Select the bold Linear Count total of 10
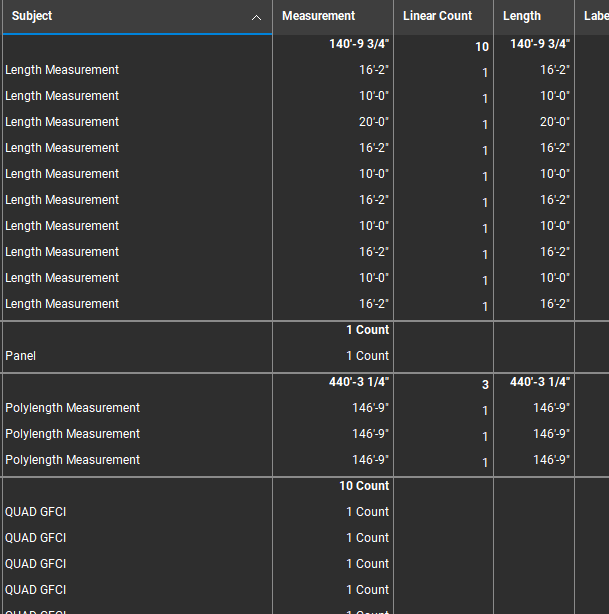The width and height of the screenshot is (609, 614). click(482, 47)
